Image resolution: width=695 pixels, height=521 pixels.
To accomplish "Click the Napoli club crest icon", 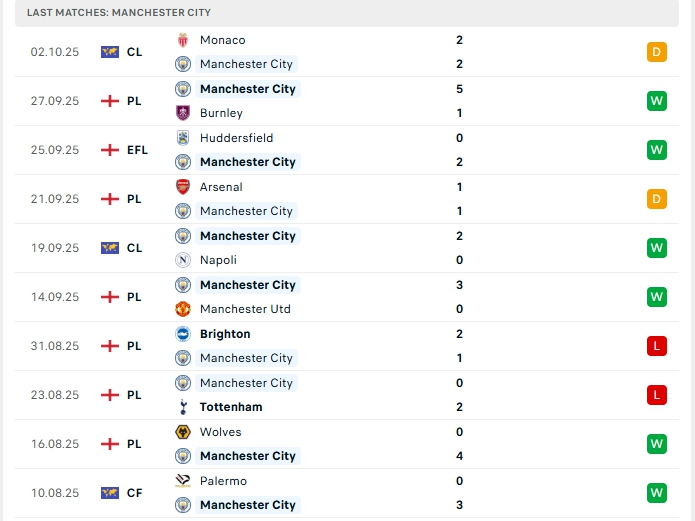I will click(182, 260).
